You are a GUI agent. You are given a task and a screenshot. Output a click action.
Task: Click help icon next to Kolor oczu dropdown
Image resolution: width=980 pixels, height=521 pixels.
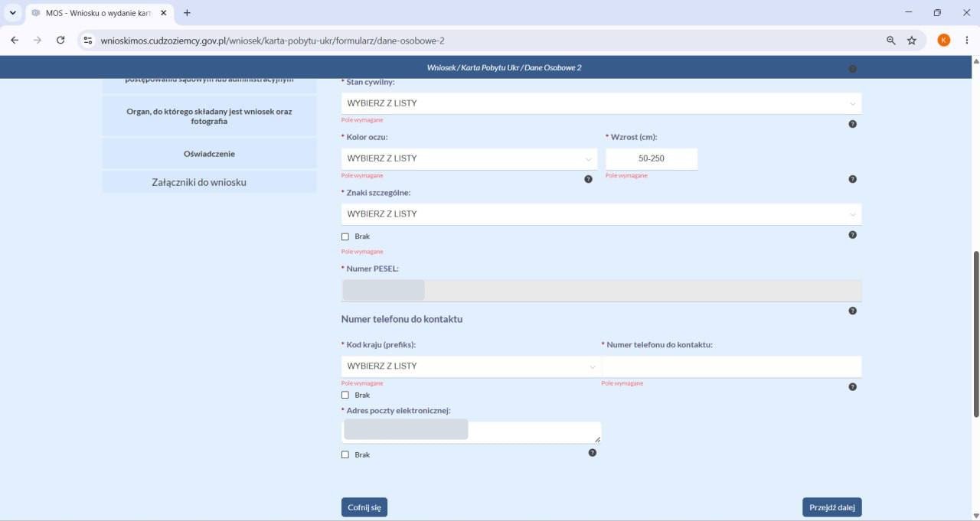tap(588, 179)
